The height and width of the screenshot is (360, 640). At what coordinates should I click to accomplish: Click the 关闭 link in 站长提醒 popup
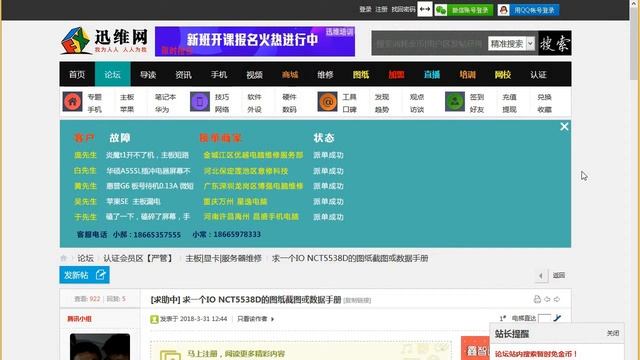[613, 333]
